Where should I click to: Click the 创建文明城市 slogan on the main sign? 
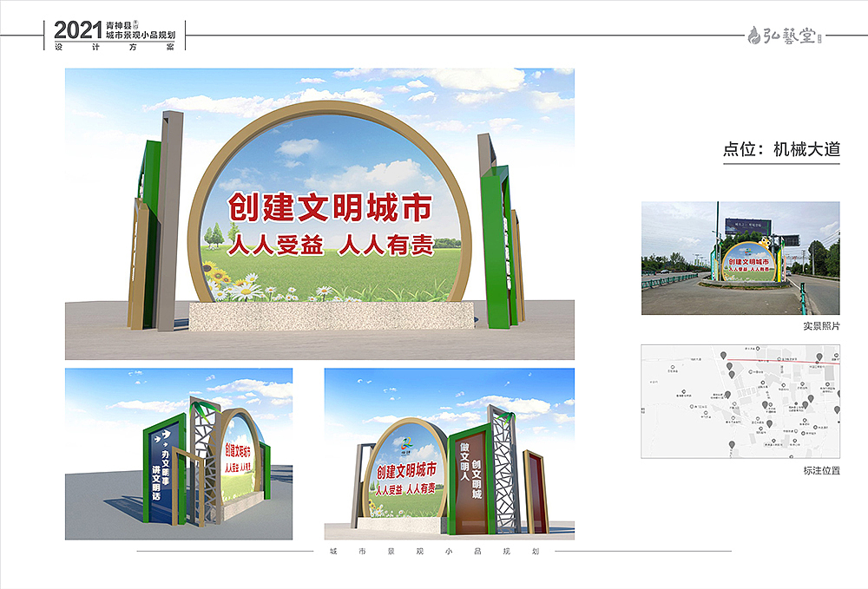pyautogui.click(x=330, y=206)
